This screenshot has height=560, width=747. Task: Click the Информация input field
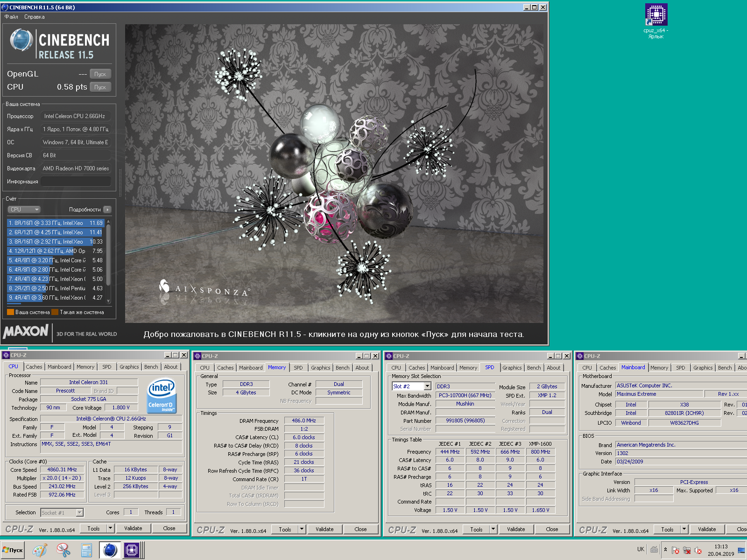(x=76, y=182)
